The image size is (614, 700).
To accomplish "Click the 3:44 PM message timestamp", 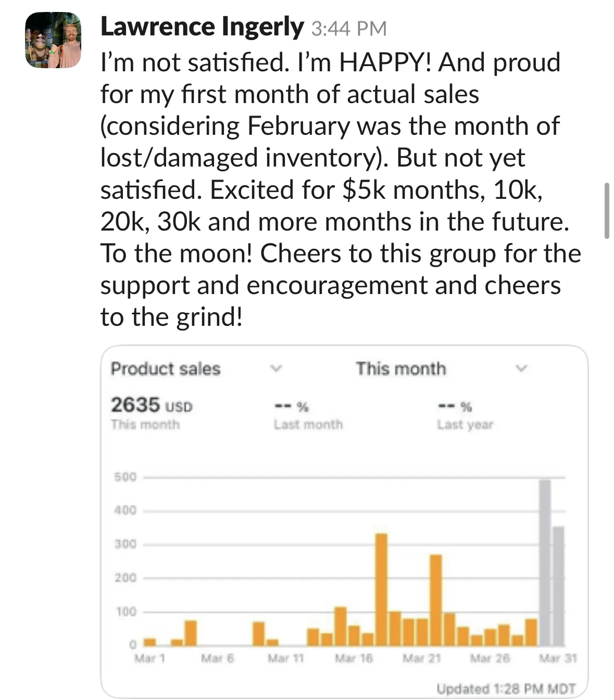I will pos(349,28).
